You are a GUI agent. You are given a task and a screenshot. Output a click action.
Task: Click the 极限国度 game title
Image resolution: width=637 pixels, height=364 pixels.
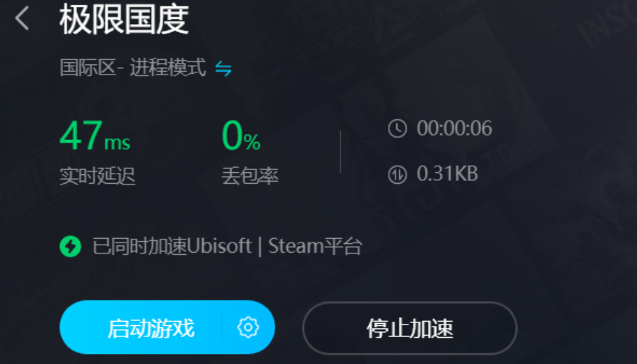pyautogui.click(x=124, y=19)
